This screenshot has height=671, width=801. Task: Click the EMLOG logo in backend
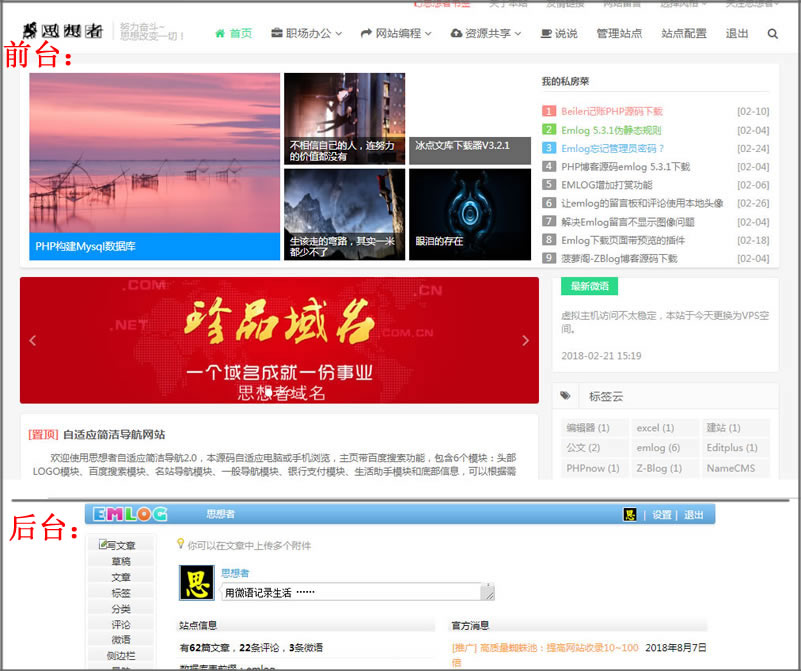(130, 514)
